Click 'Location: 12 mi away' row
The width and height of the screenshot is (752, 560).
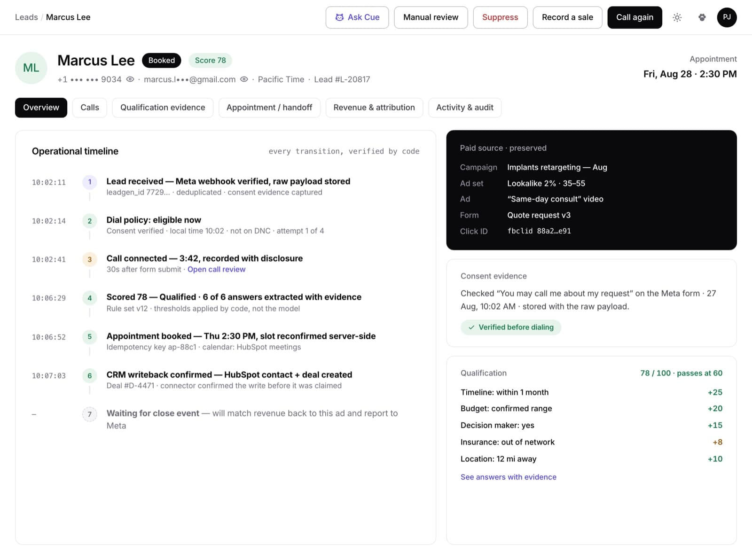[591, 459]
